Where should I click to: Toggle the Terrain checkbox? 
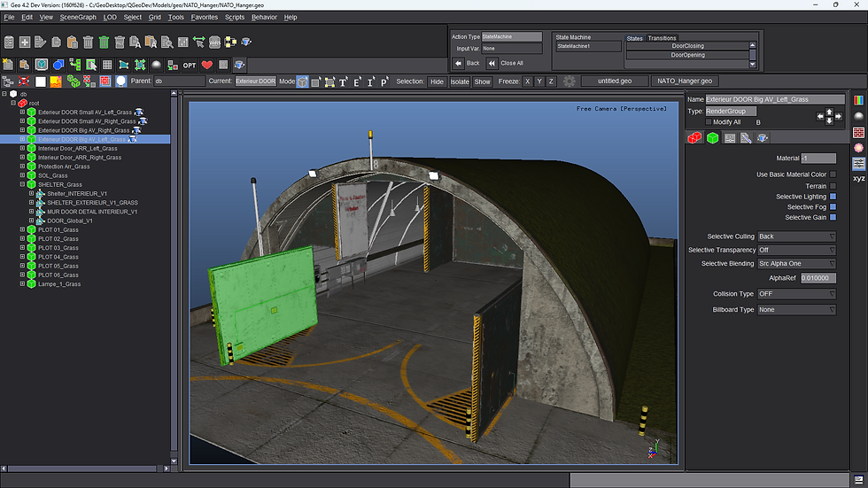click(x=833, y=186)
